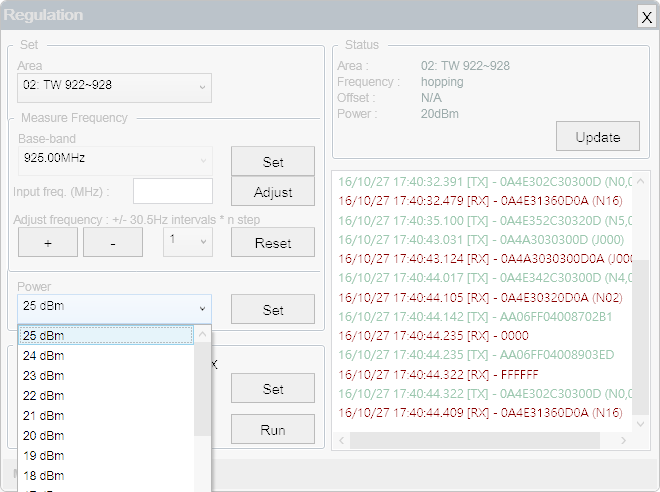This screenshot has width=660, height=492.
Task: Click the Reset frequency button
Action: tap(273, 242)
